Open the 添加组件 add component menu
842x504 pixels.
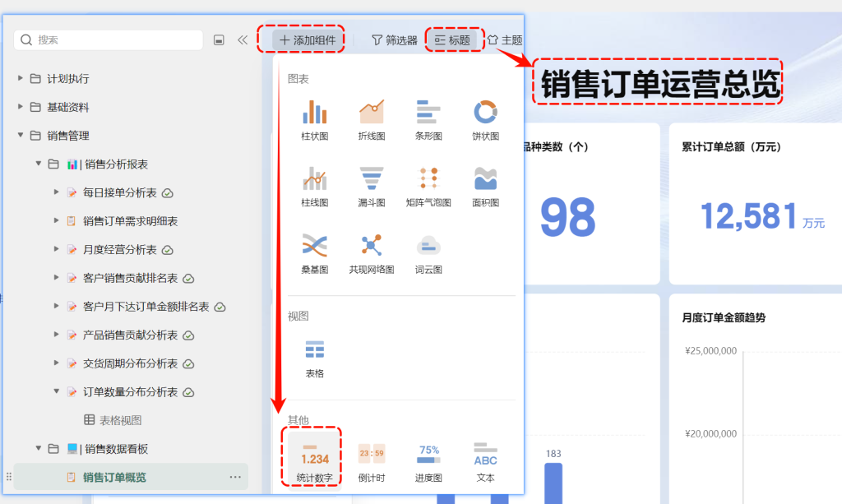click(x=308, y=39)
